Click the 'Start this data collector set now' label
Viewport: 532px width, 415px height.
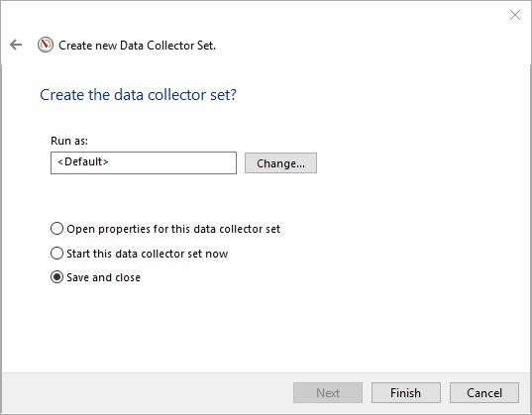[148, 254]
